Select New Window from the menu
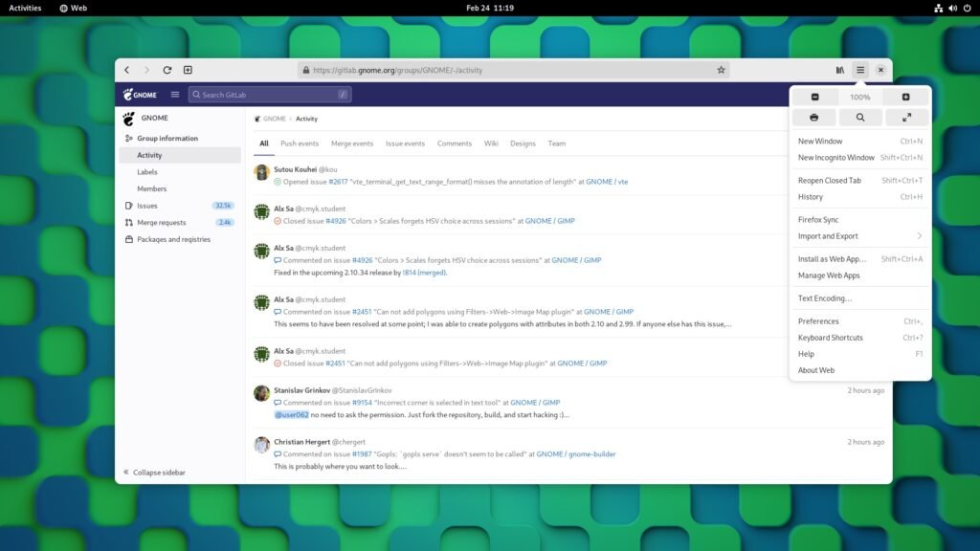Screen dimensions: 980x551 tap(860, 142)
